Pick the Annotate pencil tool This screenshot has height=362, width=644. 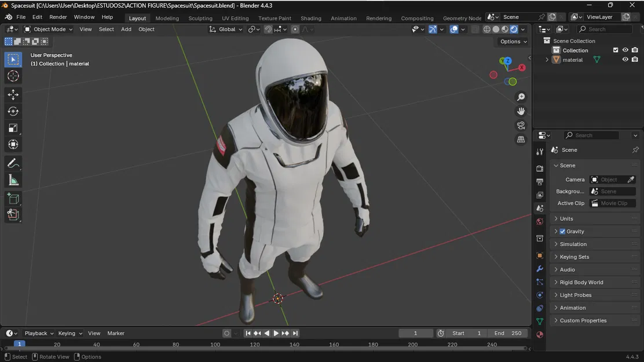(x=13, y=163)
